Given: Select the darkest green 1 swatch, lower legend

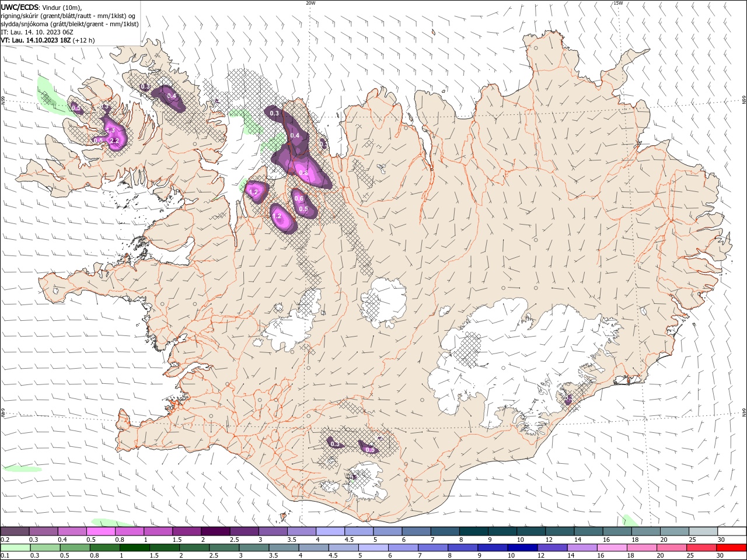Looking at the screenshot, I should pos(134,548).
